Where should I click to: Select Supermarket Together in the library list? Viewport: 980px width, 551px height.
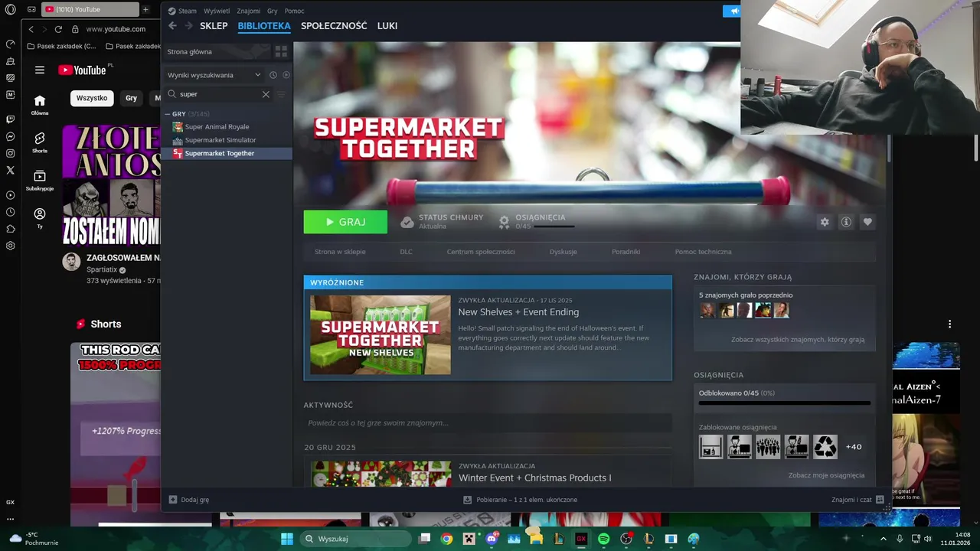[220, 153]
